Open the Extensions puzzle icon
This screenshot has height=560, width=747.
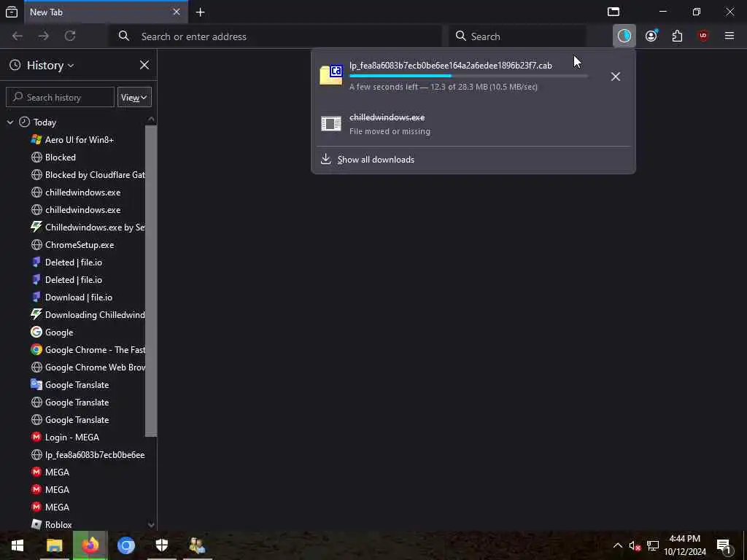click(x=677, y=36)
